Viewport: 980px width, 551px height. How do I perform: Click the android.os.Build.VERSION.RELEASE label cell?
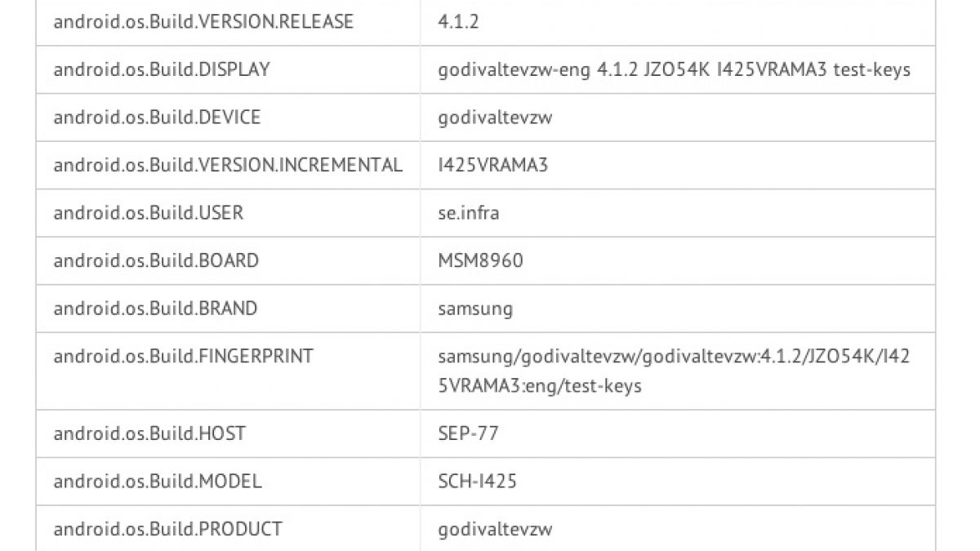point(203,22)
